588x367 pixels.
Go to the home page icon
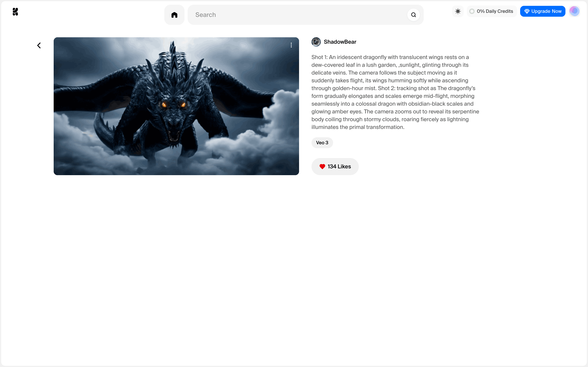pyautogui.click(x=174, y=15)
